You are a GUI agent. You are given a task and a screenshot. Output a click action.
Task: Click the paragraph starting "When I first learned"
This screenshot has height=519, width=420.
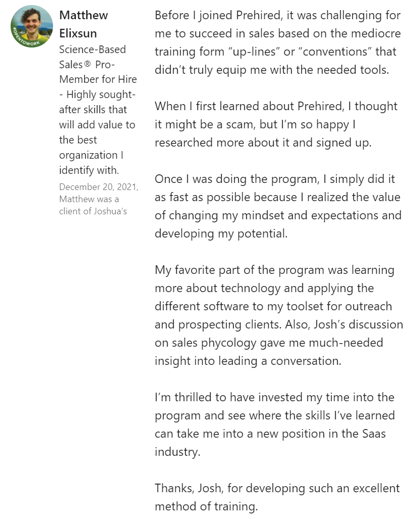tap(276, 124)
